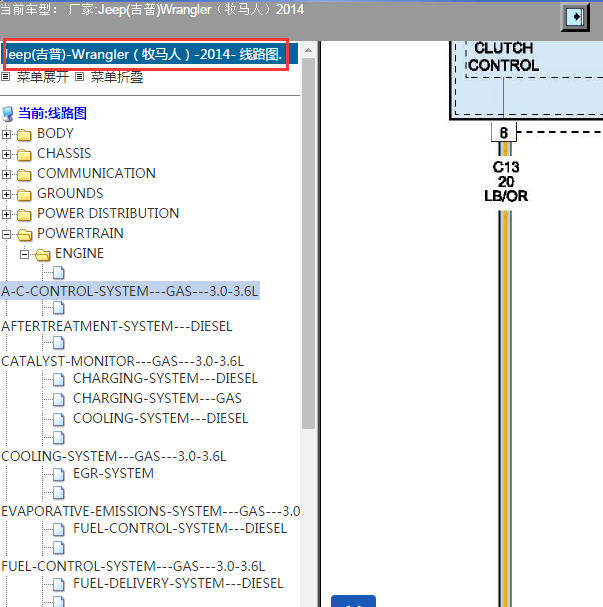Open the COMMUNICATION tree item
The height and width of the screenshot is (607, 603).
(96, 173)
